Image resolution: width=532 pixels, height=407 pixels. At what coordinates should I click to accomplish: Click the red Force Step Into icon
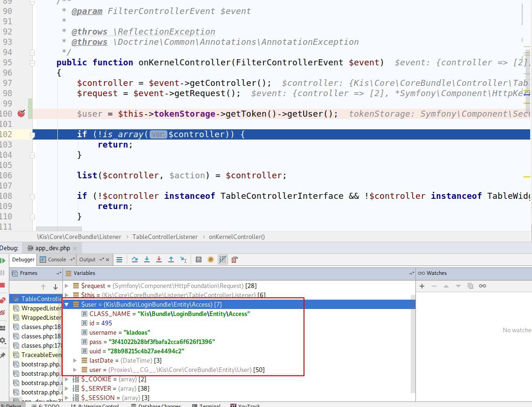[x=159, y=260]
